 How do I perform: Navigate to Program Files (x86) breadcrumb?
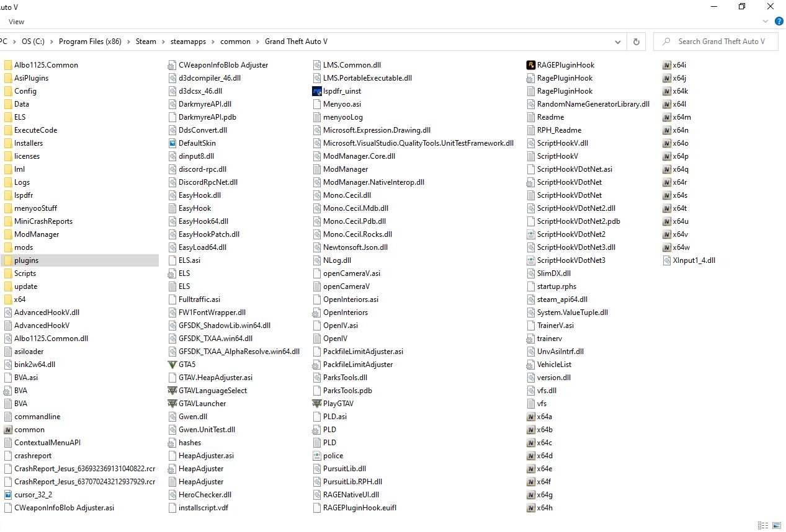[x=90, y=42]
